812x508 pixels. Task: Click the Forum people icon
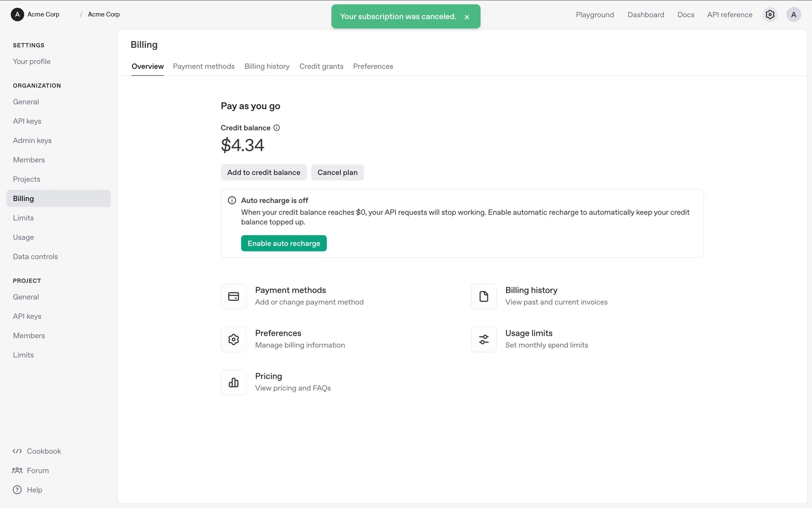[17, 470]
